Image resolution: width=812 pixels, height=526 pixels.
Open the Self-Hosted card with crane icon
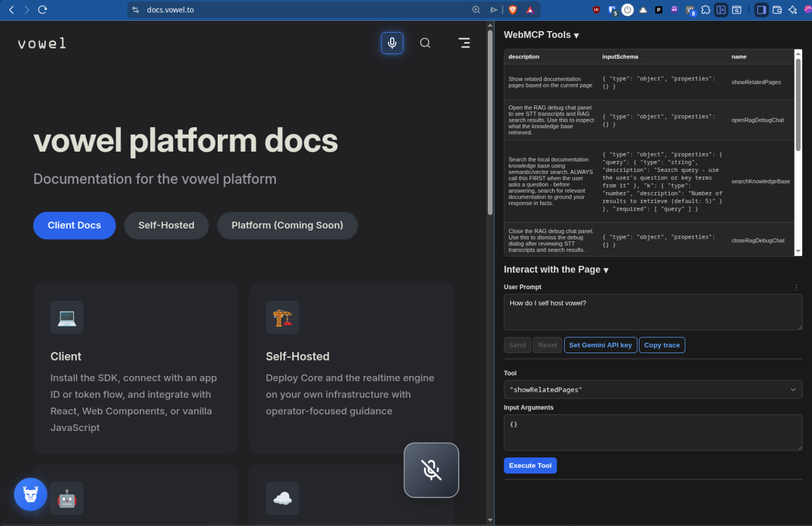(x=351, y=368)
